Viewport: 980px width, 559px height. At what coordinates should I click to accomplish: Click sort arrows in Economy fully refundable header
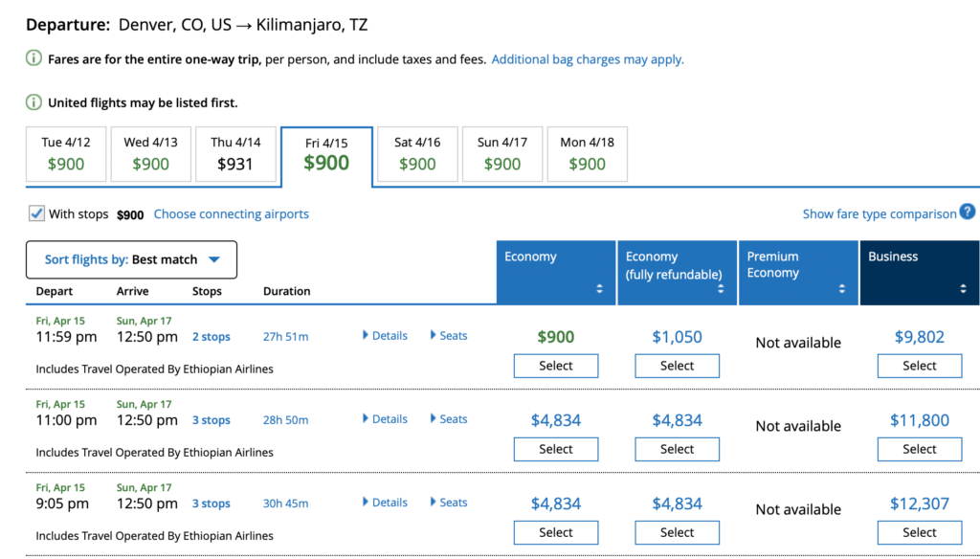721,288
